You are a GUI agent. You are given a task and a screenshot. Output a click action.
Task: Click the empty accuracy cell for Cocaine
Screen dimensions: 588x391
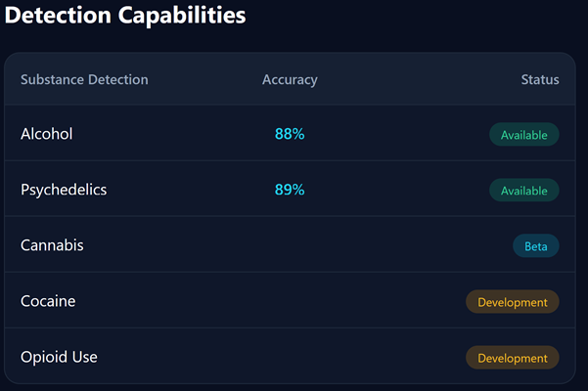pos(290,301)
